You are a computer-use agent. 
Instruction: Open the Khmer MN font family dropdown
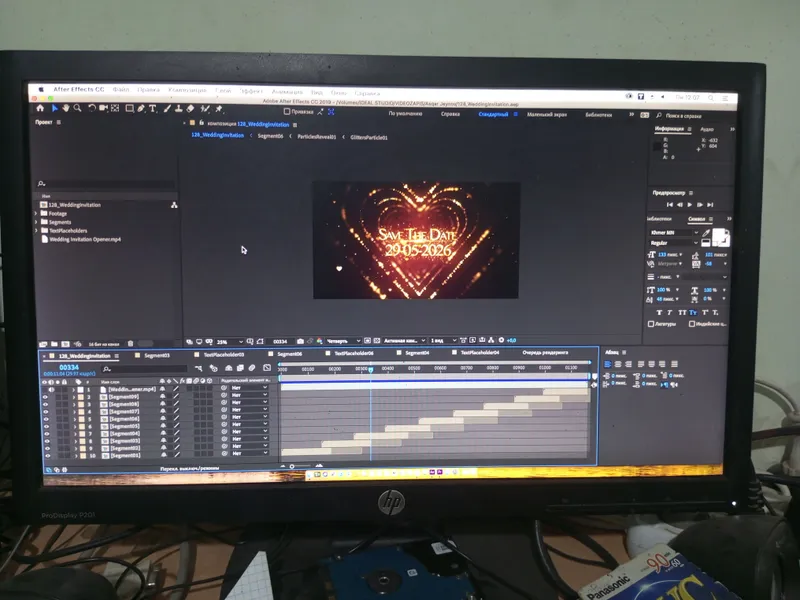coord(674,233)
